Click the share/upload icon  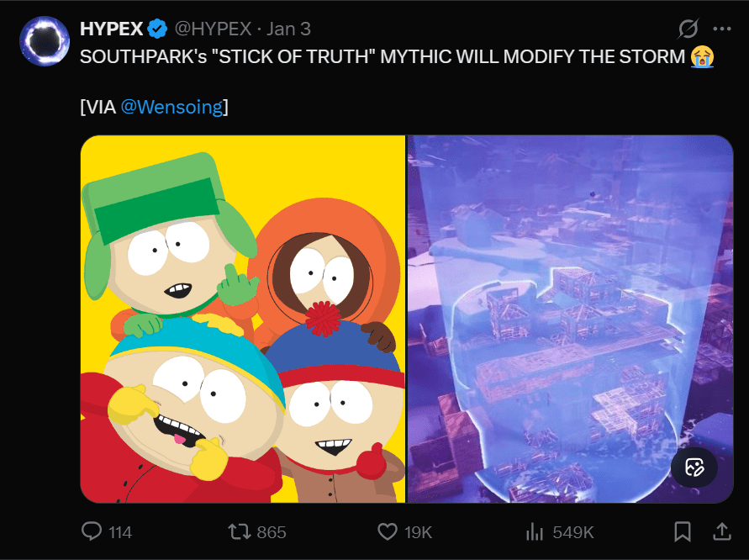pyautogui.click(x=721, y=531)
